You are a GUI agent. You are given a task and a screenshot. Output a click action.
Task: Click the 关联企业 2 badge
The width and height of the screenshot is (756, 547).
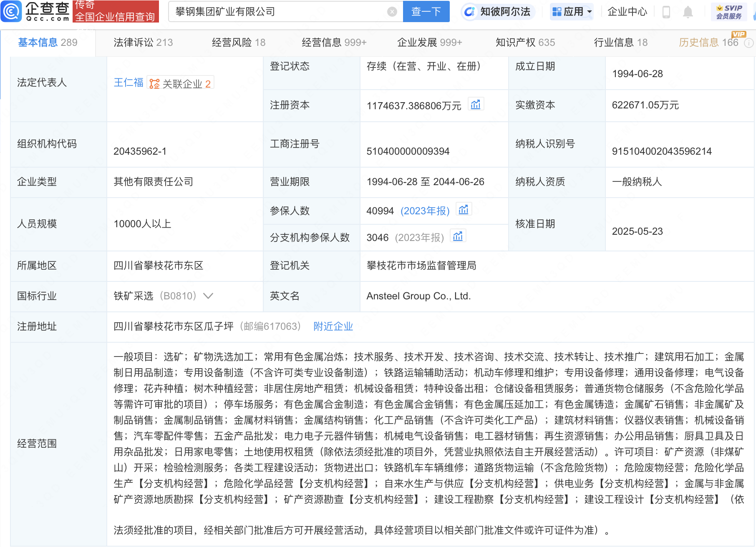(181, 83)
